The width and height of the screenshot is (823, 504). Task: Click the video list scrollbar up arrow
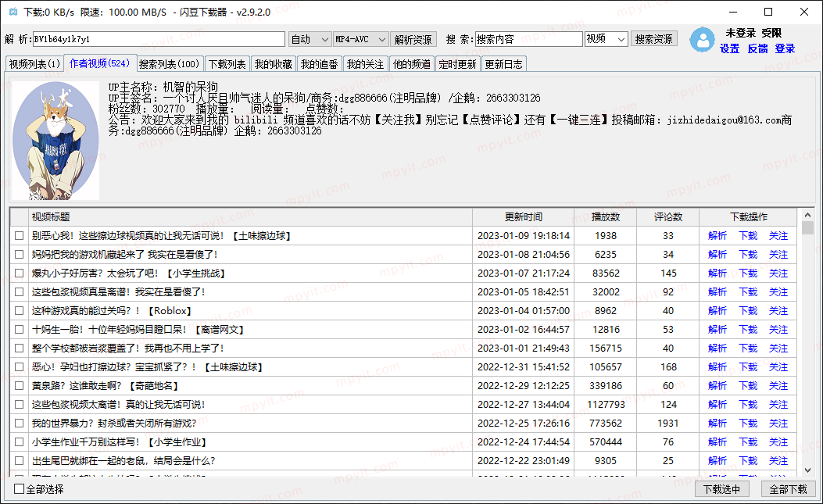[808, 215]
